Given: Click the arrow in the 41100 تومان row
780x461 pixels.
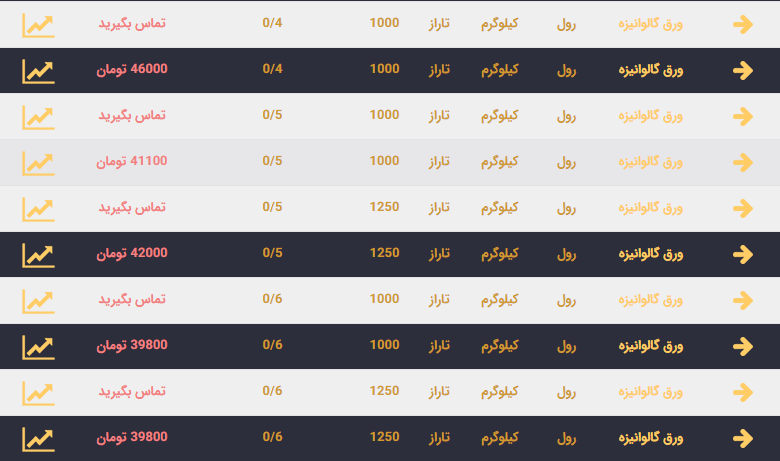Looking at the screenshot, I should pos(742,163).
